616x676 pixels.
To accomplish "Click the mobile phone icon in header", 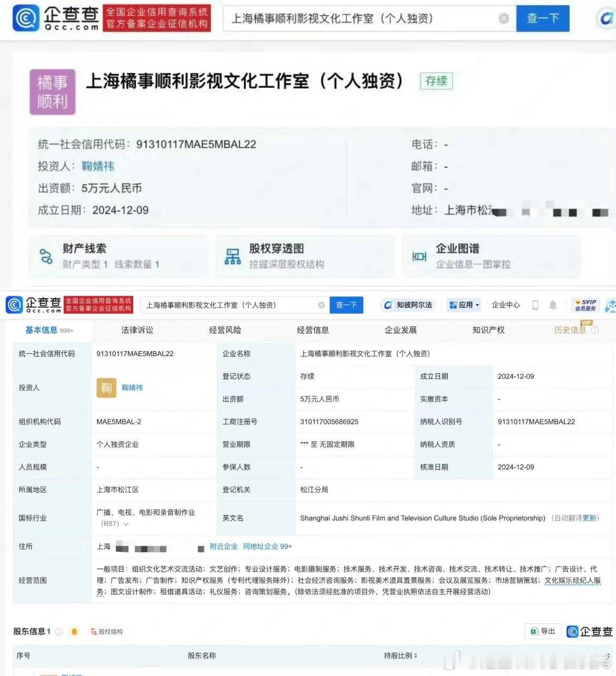I will pos(535,305).
